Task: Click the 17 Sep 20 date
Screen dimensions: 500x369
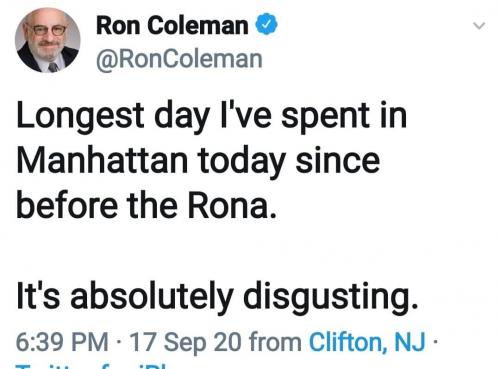Action: (x=185, y=342)
